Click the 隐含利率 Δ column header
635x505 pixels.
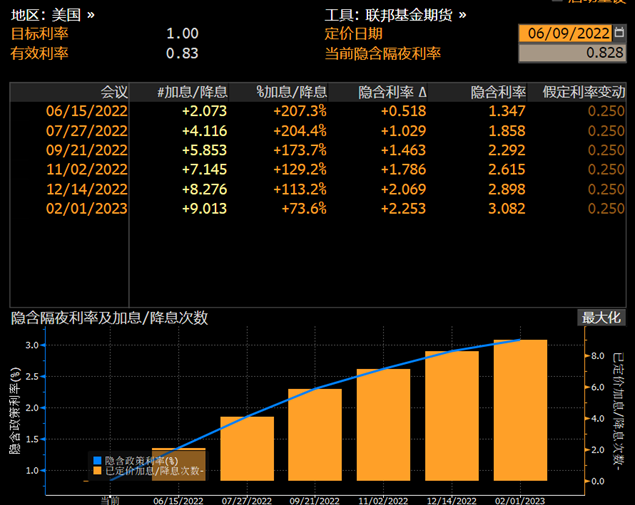pyautogui.click(x=392, y=92)
